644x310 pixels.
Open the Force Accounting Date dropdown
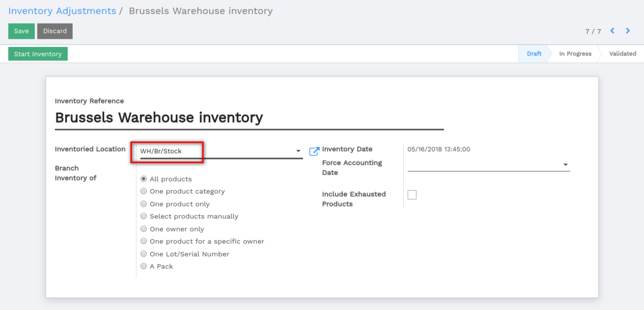point(489,165)
